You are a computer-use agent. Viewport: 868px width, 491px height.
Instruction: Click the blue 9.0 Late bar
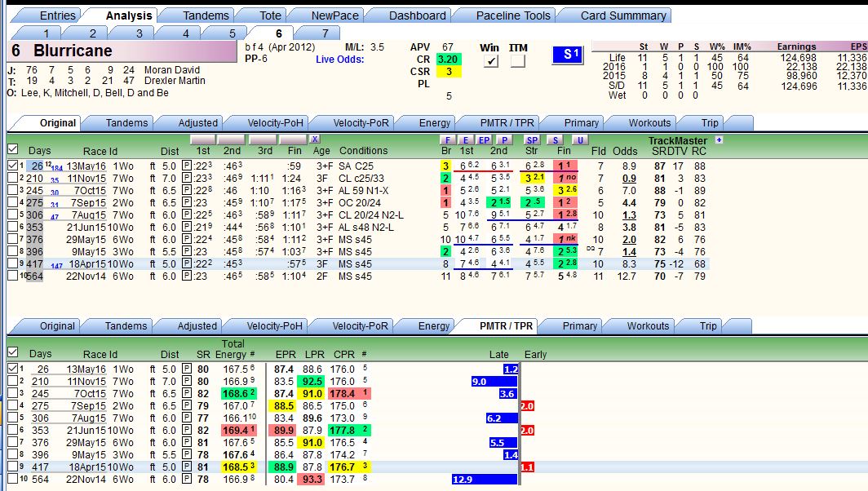(x=494, y=382)
